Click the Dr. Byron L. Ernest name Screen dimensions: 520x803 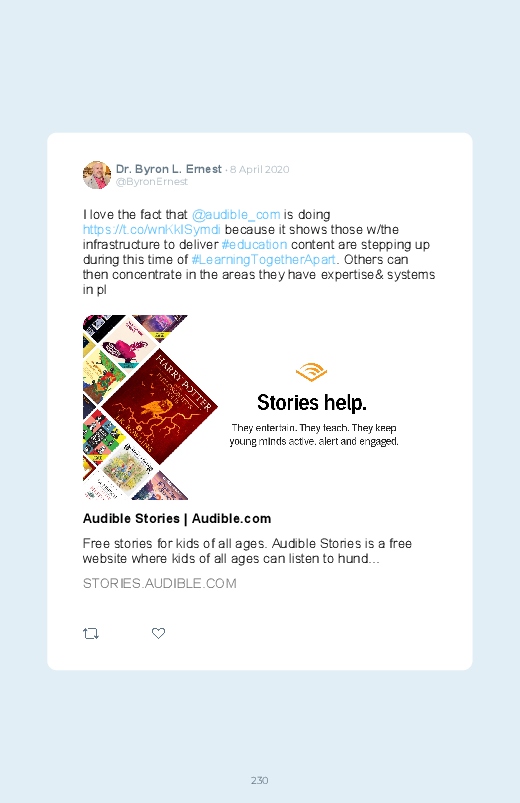[x=169, y=169]
